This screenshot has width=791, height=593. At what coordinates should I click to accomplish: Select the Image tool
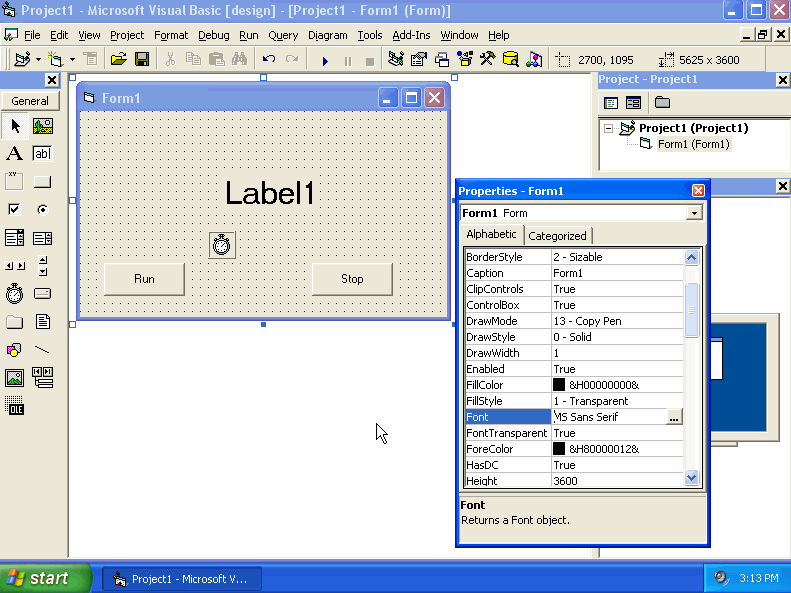pyautogui.click(x=15, y=378)
